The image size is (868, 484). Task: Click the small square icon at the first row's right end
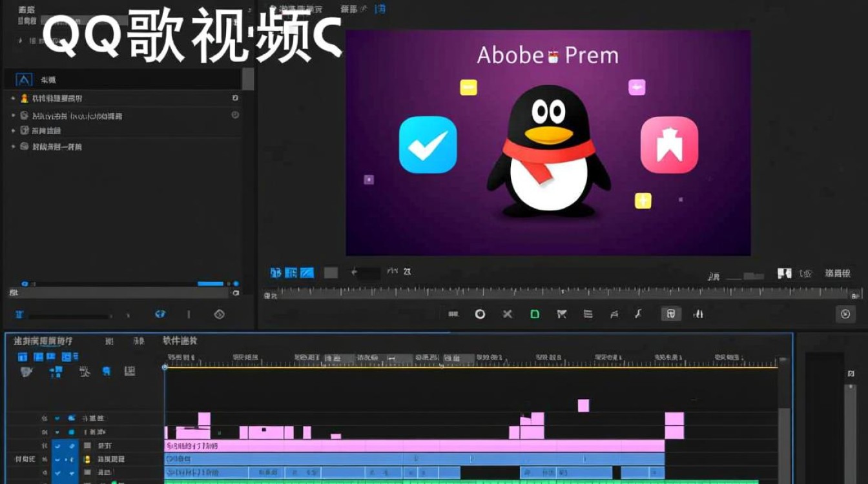[235, 98]
